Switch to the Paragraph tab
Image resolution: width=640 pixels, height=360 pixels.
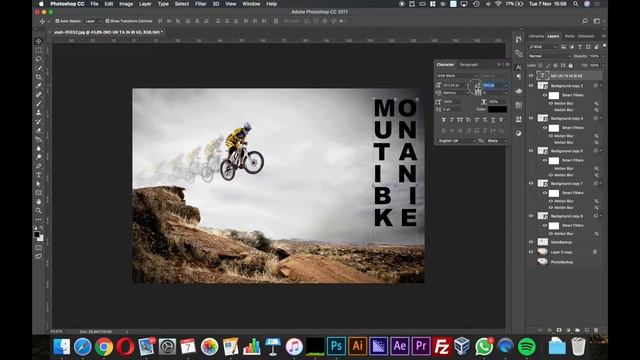tap(469, 64)
